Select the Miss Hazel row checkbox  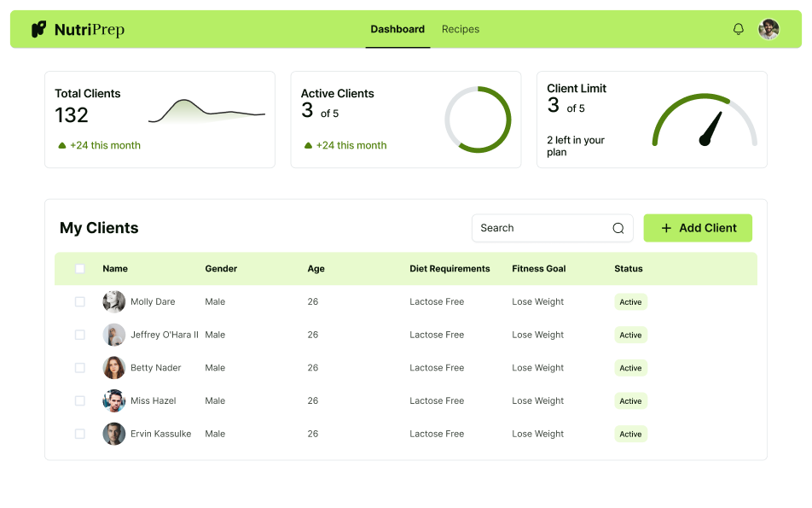pos(80,400)
